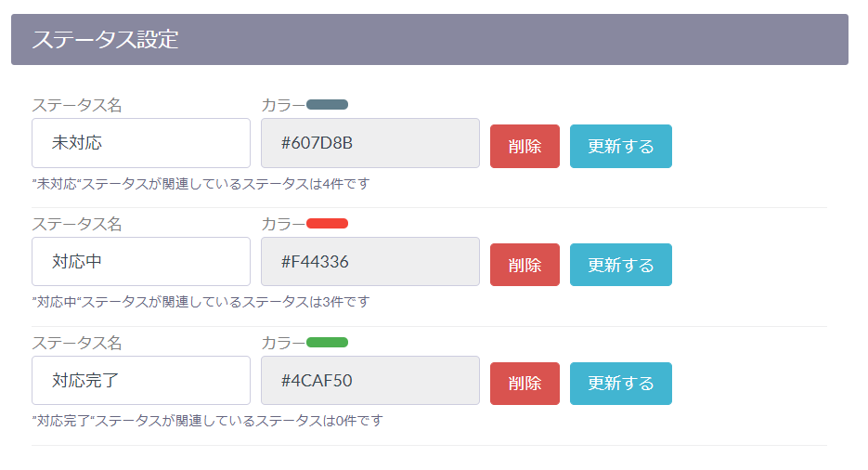
Task: Click the red color swatch preview
Action: (327, 223)
